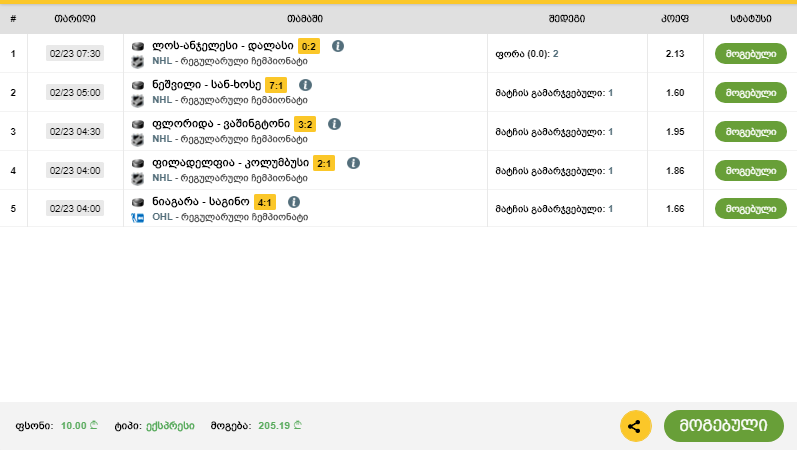
Task: Click the large მოგებული button at bottom
Action: (724, 426)
